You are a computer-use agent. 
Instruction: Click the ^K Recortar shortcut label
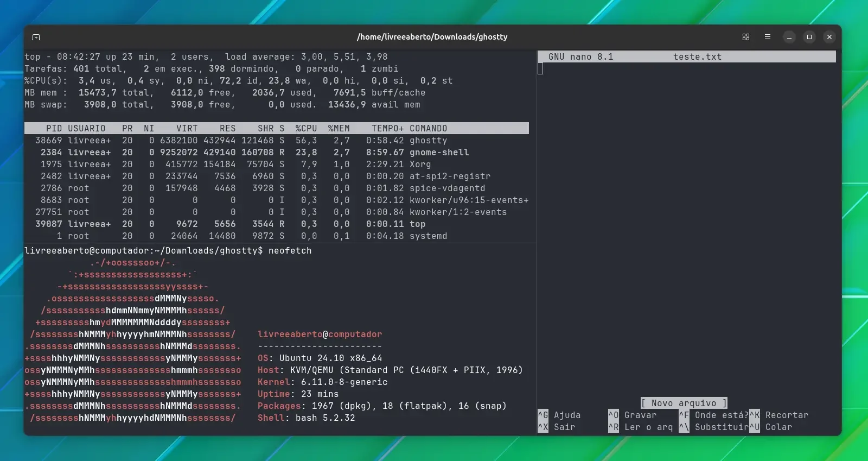pyautogui.click(x=779, y=415)
